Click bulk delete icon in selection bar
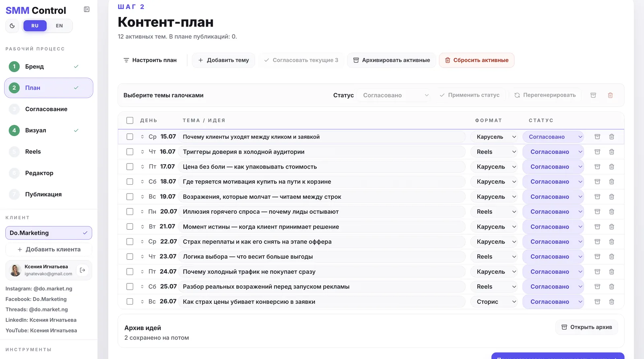The width and height of the screenshot is (644, 359). 610,95
